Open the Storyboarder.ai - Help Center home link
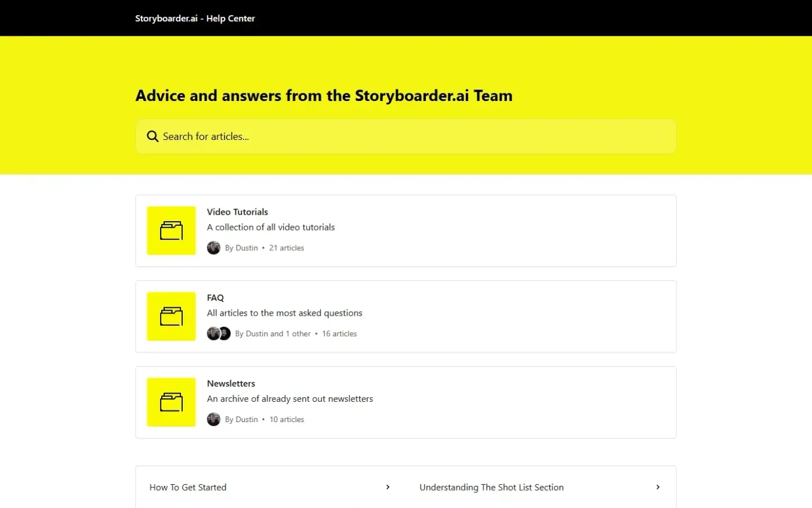Image resolution: width=812 pixels, height=508 pixels. click(x=195, y=19)
